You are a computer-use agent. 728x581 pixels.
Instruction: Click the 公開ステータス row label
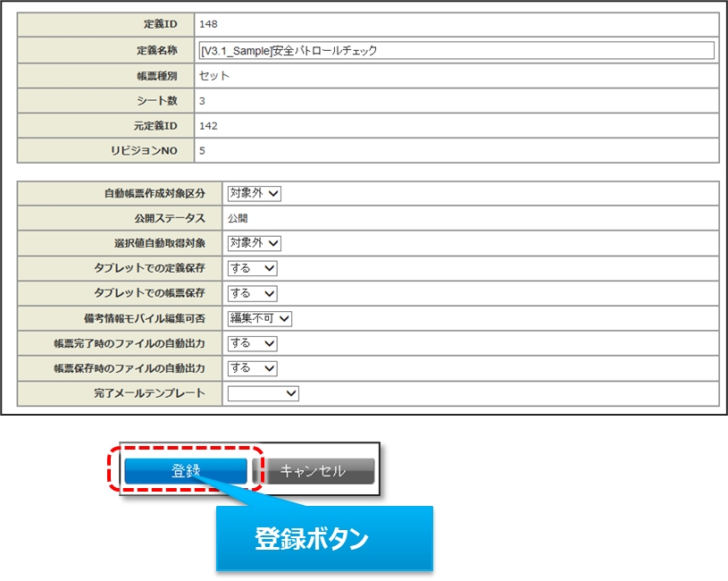tap(170, 218)
